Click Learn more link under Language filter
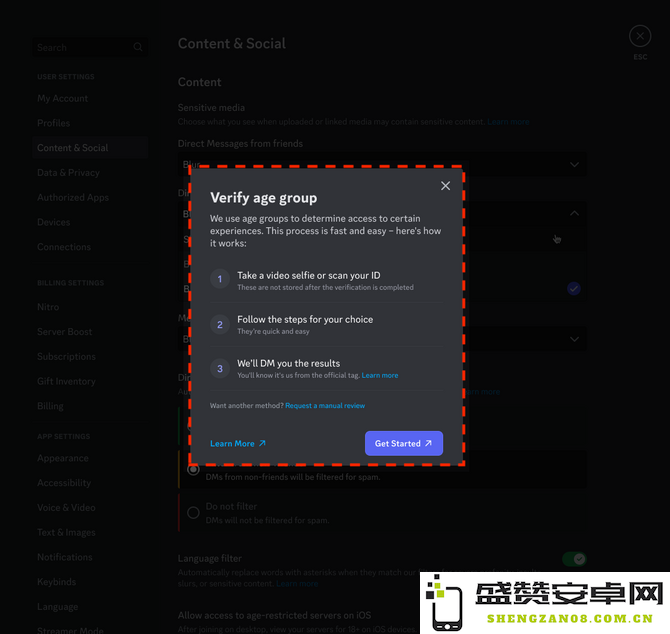This screenshot has height=634, width=670. [x=297, y=584]
